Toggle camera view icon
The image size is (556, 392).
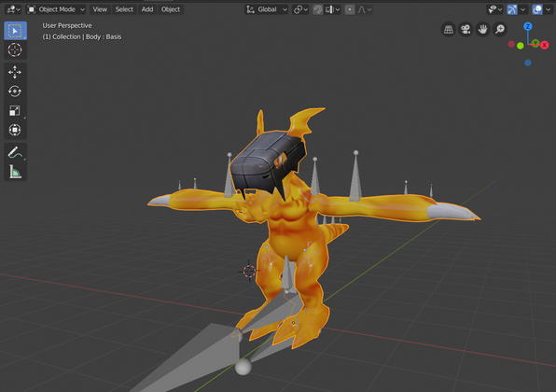click(466, 29)
